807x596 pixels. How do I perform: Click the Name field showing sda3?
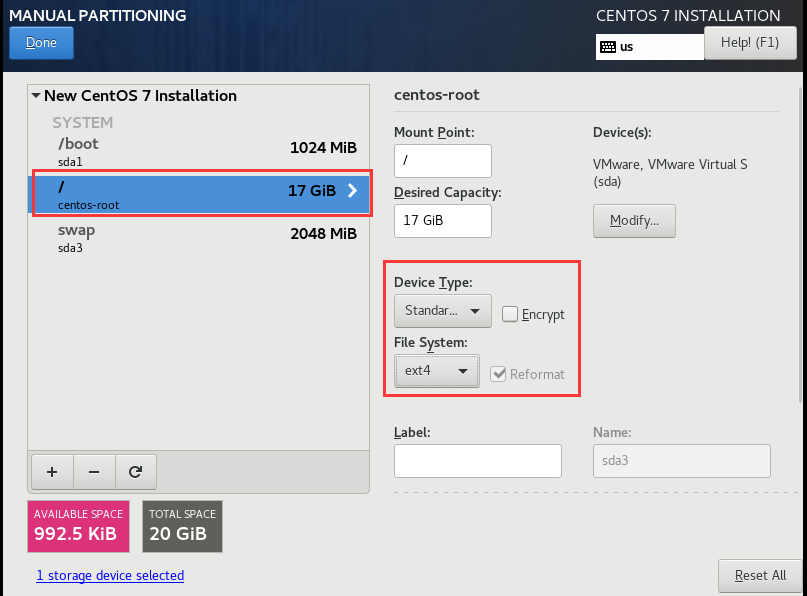[x=681, y=461]
